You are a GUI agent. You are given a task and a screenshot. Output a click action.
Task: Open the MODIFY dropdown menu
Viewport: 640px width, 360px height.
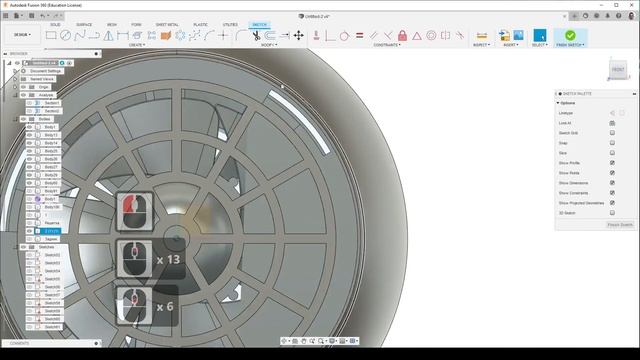(269, 45)
